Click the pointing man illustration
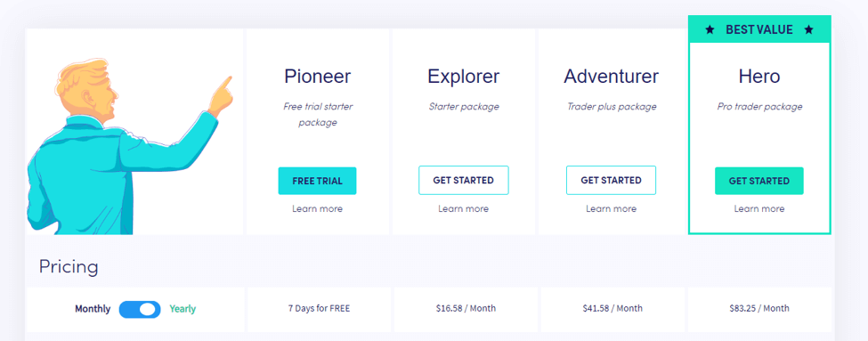 [x=130, y=147]
